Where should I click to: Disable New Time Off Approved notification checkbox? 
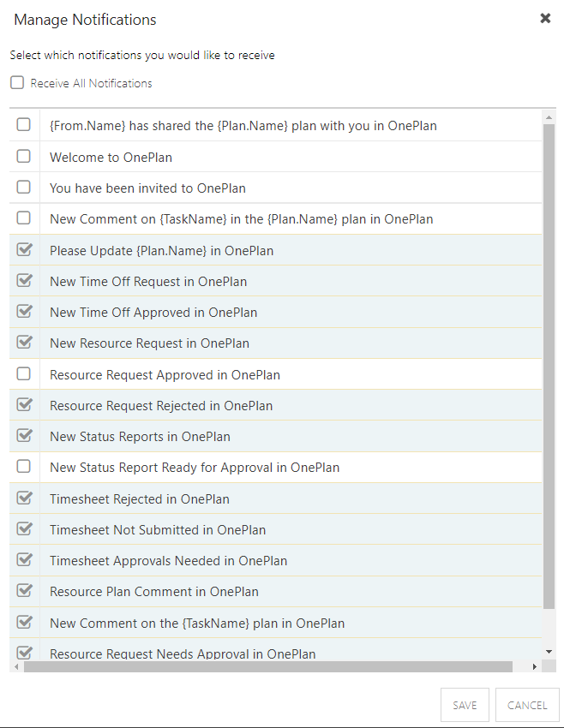[x=24, y=311]
